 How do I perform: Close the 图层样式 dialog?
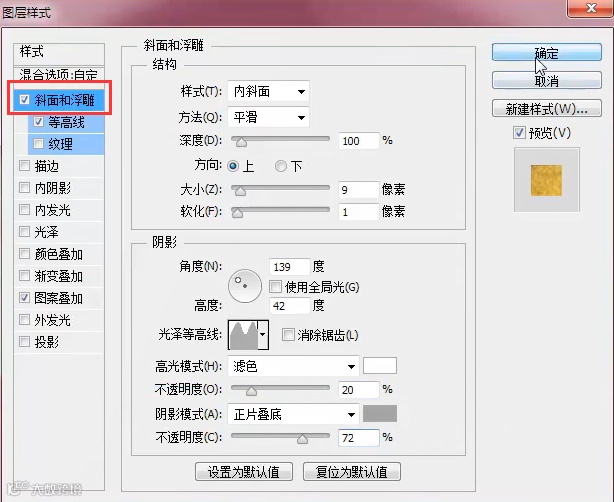coord(591,8)
